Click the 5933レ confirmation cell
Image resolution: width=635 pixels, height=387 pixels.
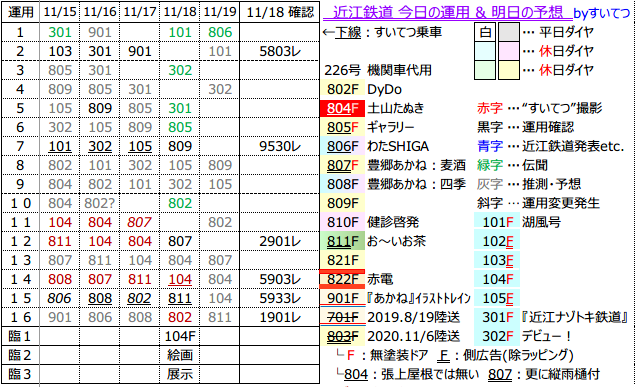click(x=280, y=298)
